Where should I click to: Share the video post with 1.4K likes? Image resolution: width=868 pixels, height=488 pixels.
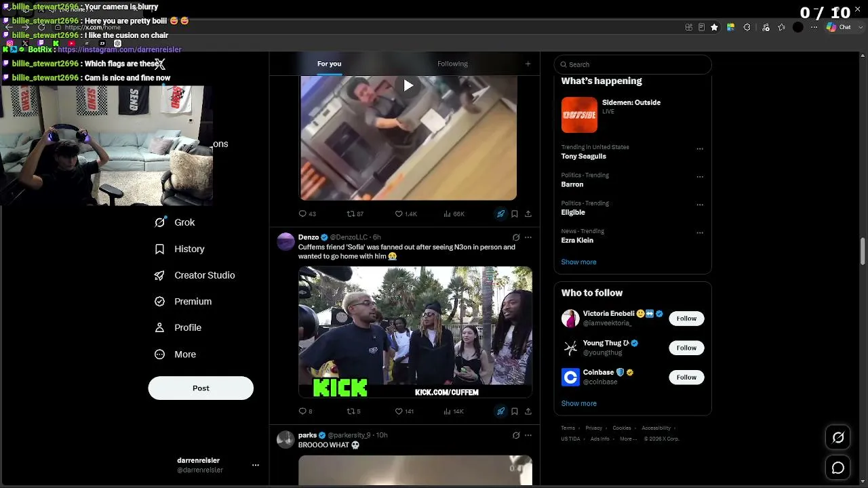[528, 213]
